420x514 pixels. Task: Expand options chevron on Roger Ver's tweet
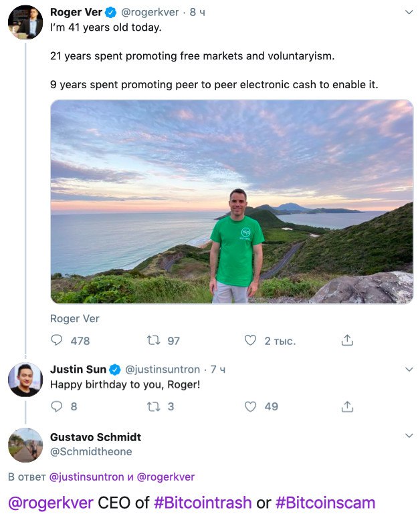click(x=409, y=13)
